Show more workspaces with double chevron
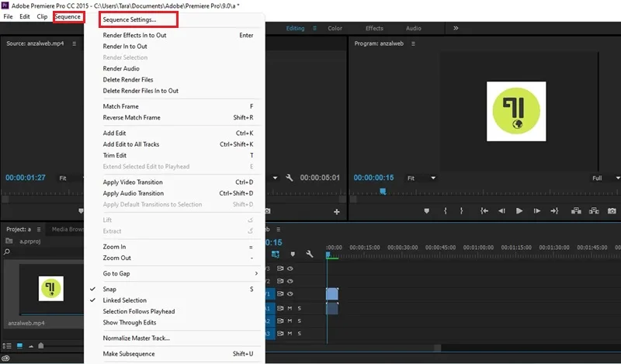Viewport: 621px width, 364px height. (x=456, y=28)
